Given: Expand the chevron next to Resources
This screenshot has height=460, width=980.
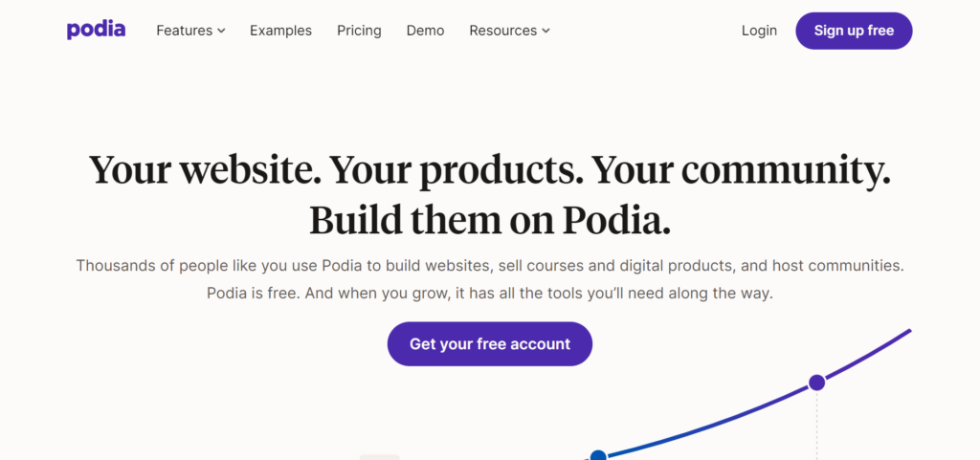Looking at the screenshot, I should point(546,31).
